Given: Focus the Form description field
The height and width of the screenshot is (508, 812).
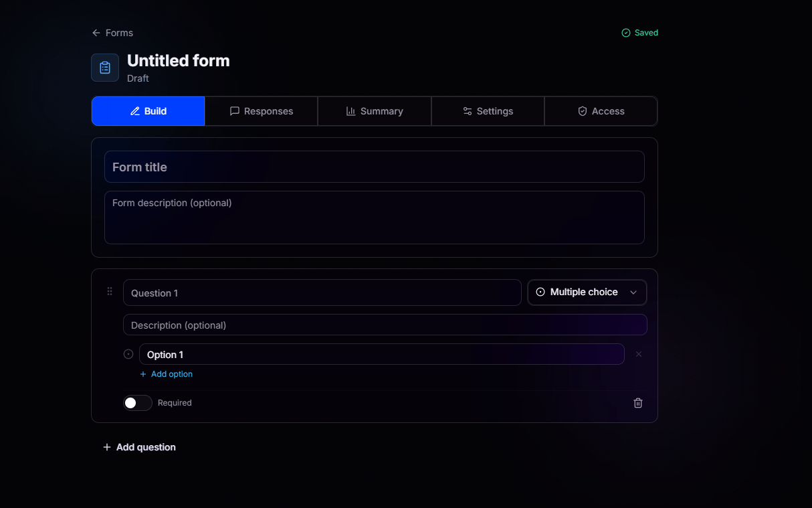Looking at the screenshot, I should [x=375, y=218].
